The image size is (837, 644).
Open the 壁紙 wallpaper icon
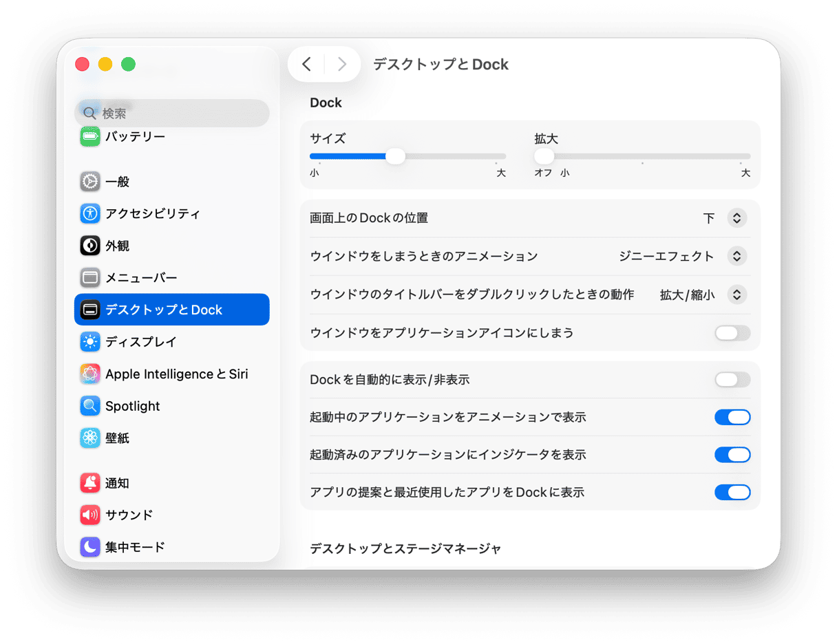pos(90,438)
